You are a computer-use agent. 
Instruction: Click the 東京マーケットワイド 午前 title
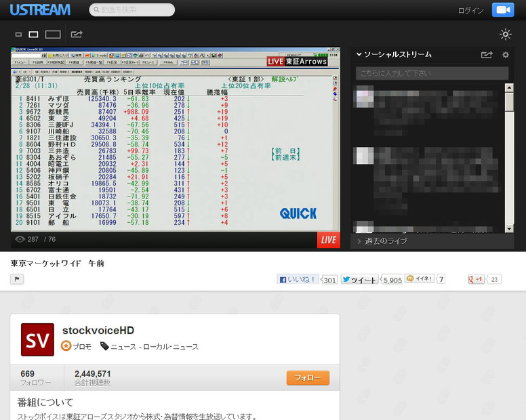pos(58,264)
